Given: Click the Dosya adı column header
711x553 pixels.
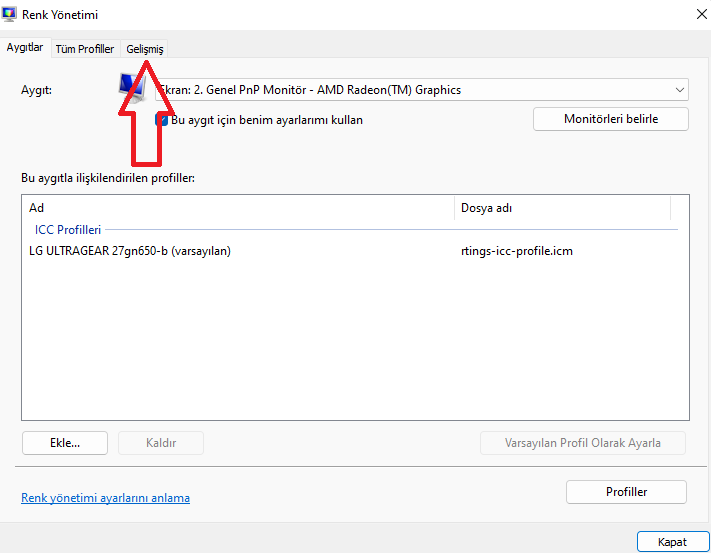Looking at the screenshot, I should pyautogui.click(x=562, y=208).
